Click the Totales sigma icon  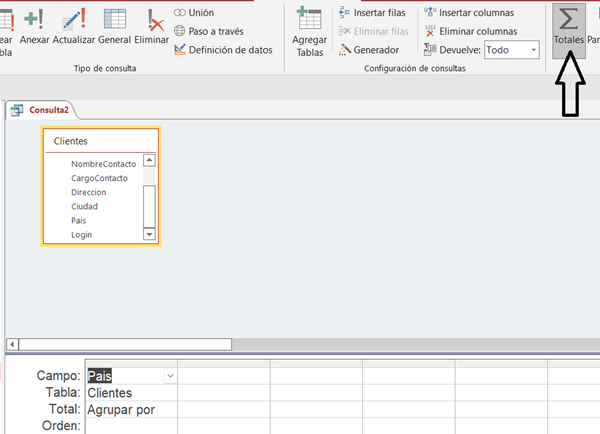point(569,22)
